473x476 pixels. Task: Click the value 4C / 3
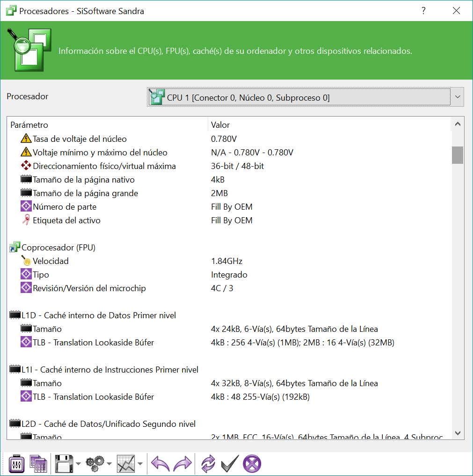[x=222, y=288]
